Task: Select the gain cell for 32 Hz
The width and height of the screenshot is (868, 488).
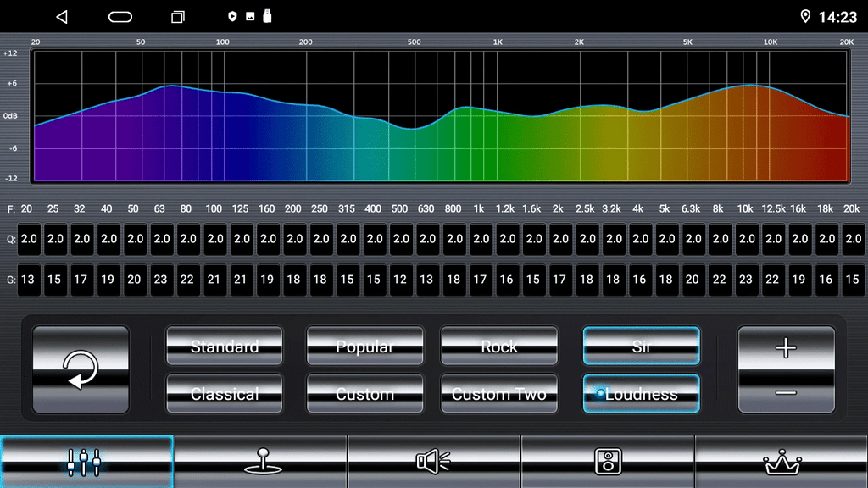Action: 82,280
